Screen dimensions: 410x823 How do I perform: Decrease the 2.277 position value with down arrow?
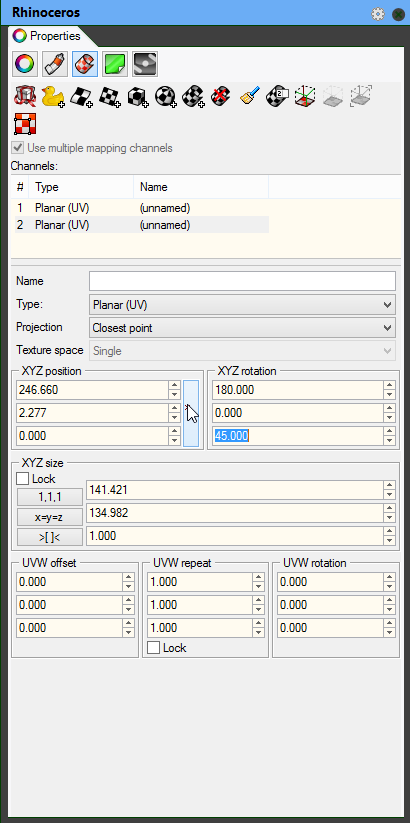pyautogui.click(x=175, y=418)
